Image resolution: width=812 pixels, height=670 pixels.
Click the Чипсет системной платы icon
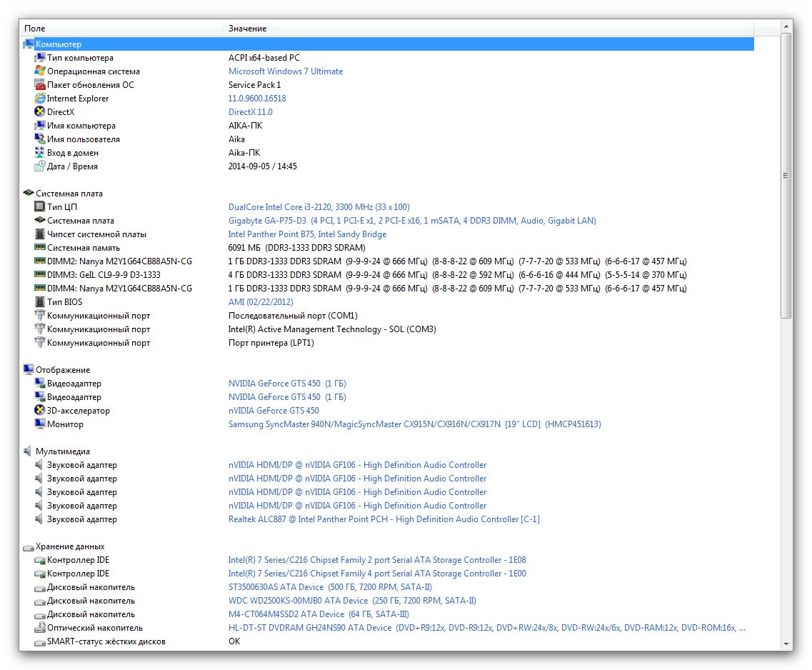tap(40, 234)
